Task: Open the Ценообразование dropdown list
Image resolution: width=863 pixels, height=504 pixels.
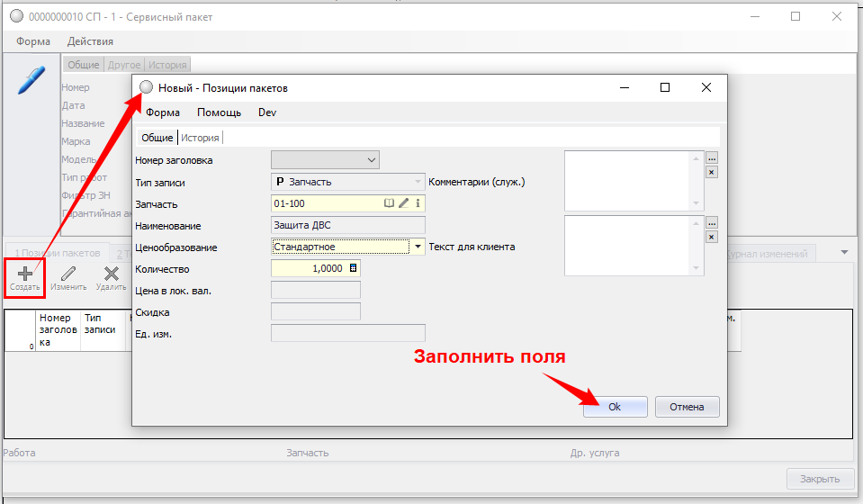Action: pyautogui.click(x=418, y=247)
